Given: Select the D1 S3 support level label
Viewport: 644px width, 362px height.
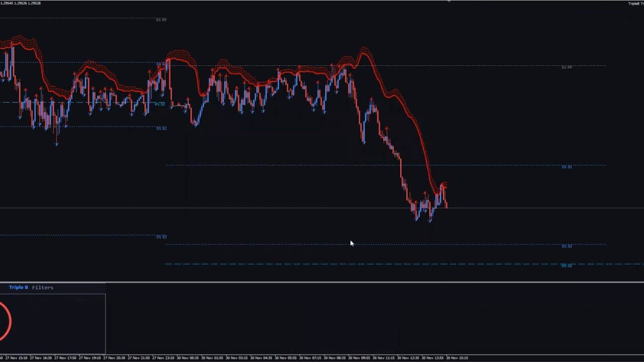Looking at the screenshot, I should pos(161,236).
